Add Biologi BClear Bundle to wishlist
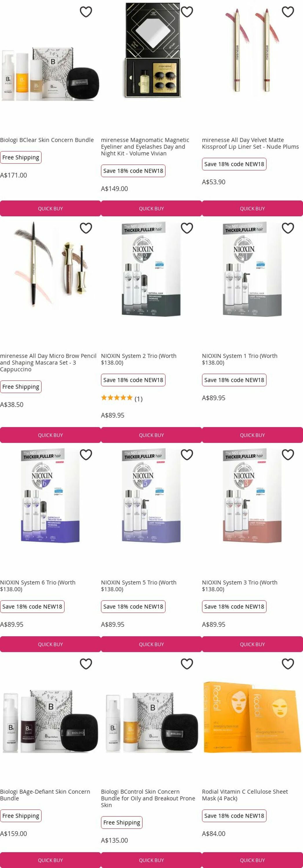This screenshot has width=303, height=868. [x=86, y=12]
